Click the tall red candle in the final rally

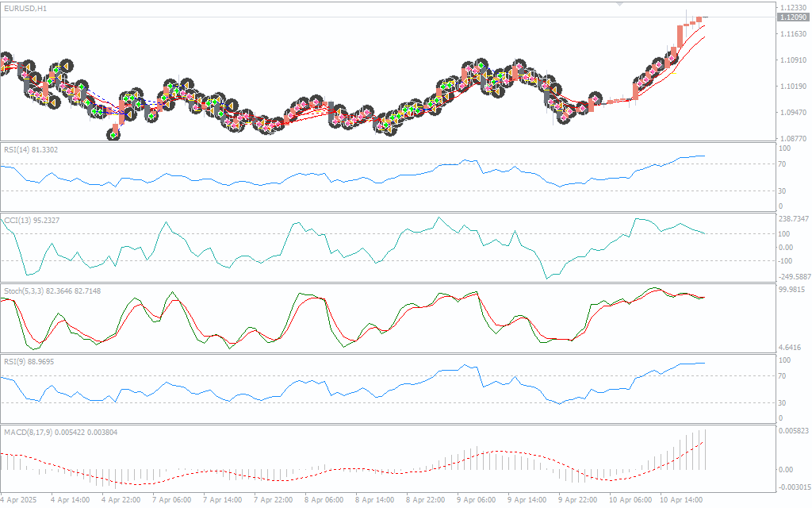click(x=681, y=37)
